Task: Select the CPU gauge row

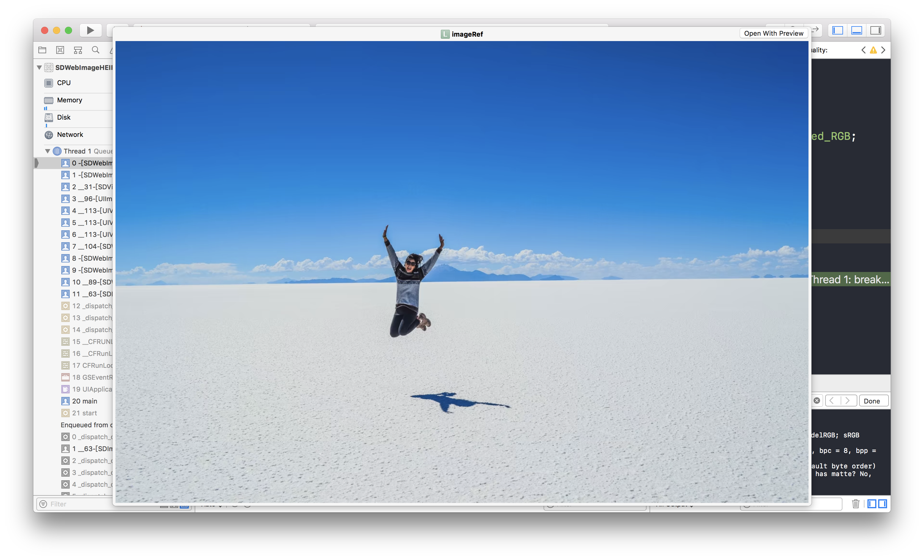Action: pos(73,83)
